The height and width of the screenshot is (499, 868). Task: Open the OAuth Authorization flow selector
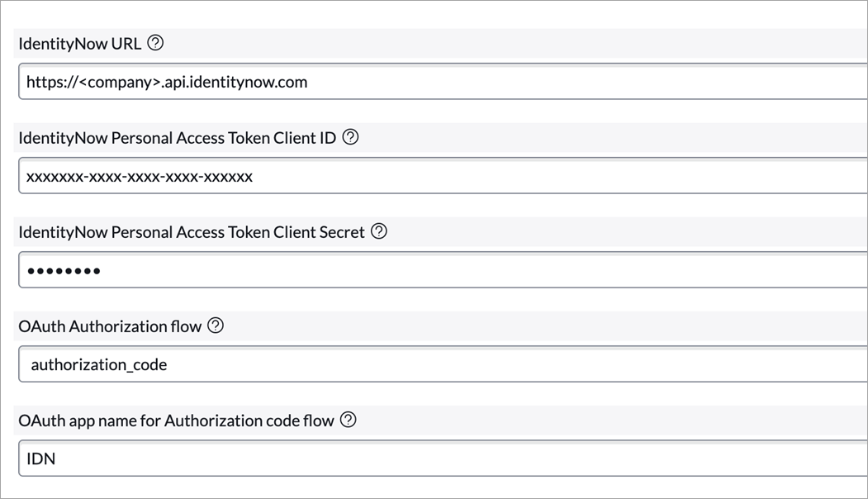tap(443, 364)
